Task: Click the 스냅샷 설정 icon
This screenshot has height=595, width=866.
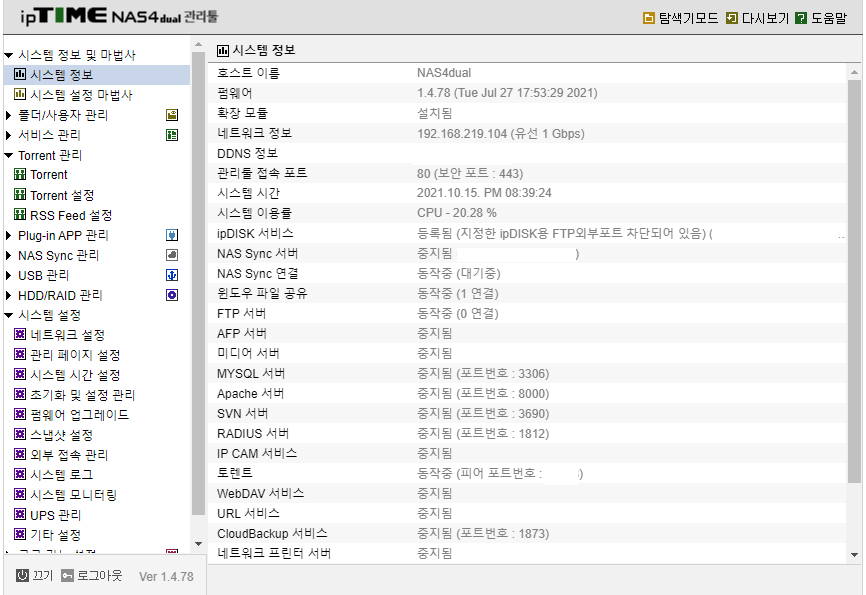Action: tap(20, 434)
